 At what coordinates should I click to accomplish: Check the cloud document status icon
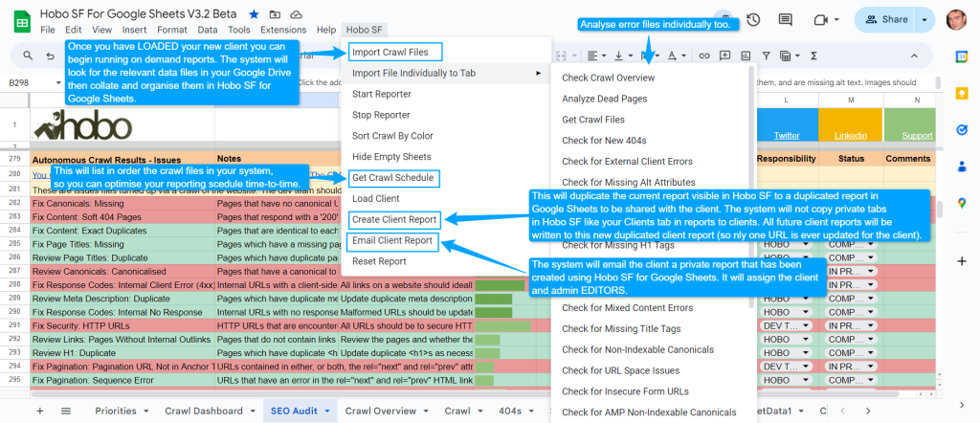297,14
